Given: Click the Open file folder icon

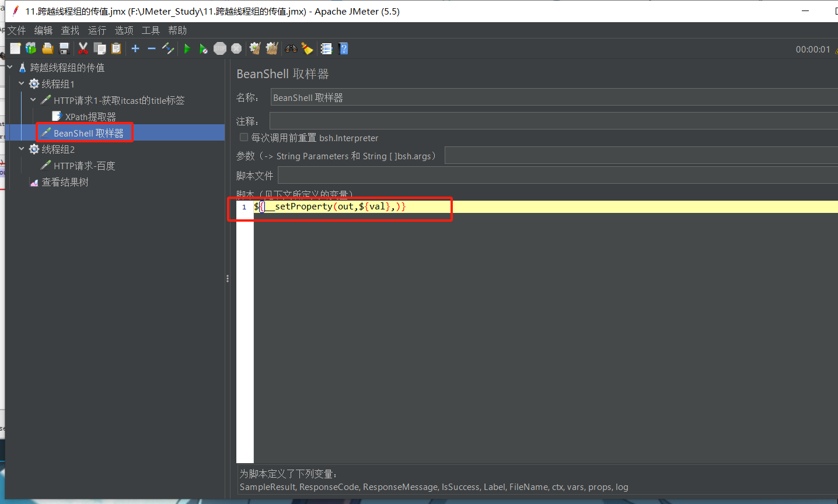Looking at the screenshot, I should [x=47, y=48].
